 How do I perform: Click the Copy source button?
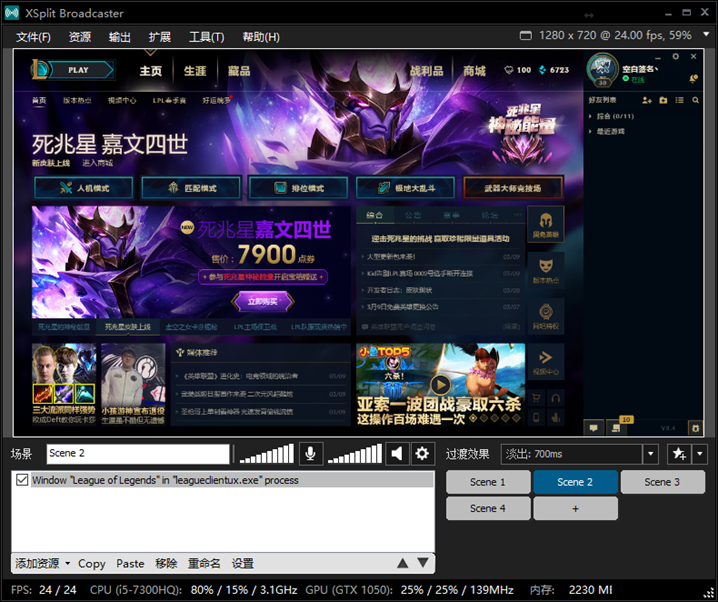click(x=92, y=564)
